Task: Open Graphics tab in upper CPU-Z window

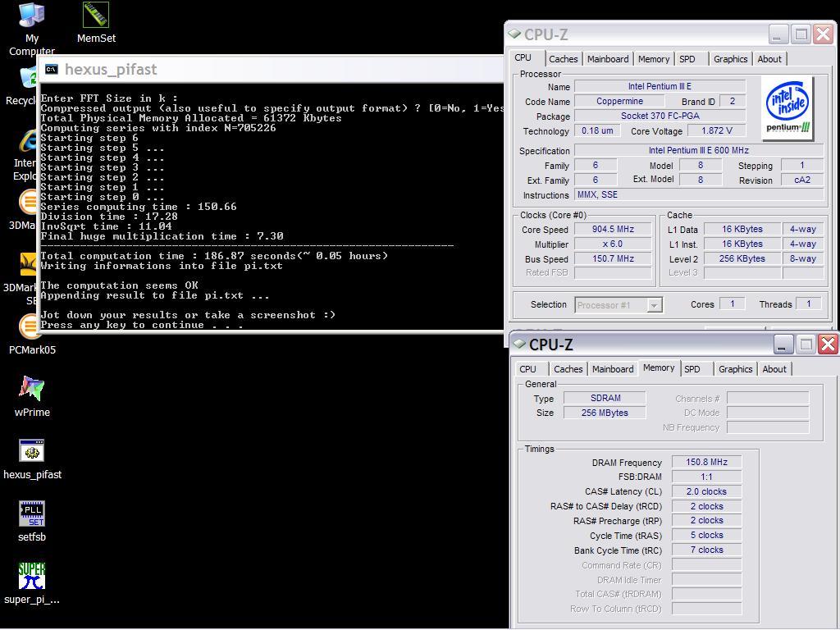Action: pyautogui.click(x=730, y=59)
